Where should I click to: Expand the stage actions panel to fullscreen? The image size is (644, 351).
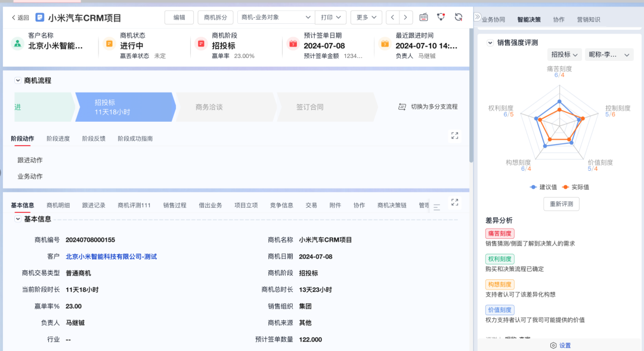tap(454, 136)
